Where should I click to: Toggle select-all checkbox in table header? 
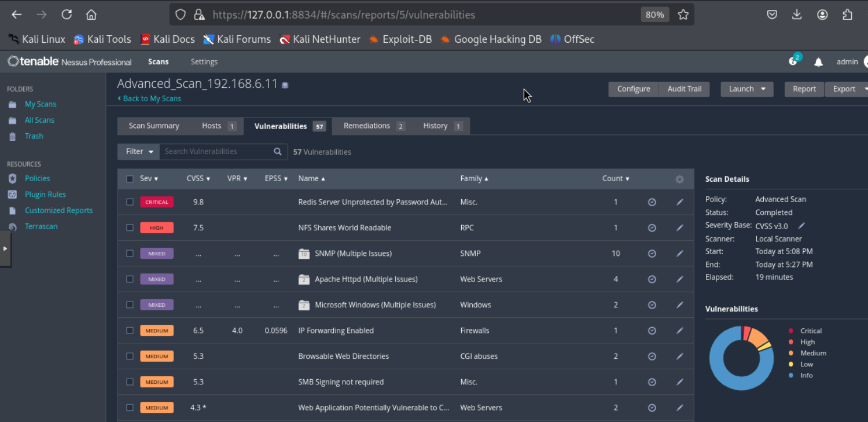[x=130, y=179]
